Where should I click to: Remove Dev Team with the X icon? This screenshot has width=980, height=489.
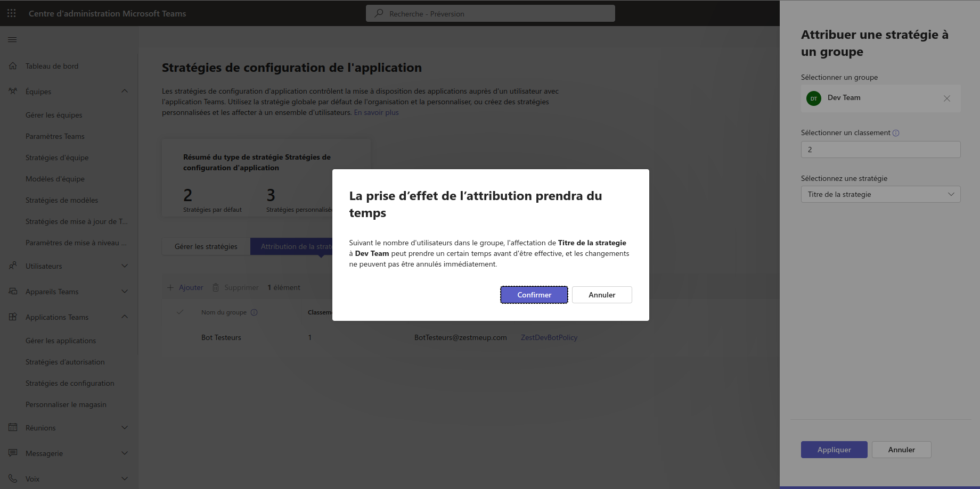(946, 98)
